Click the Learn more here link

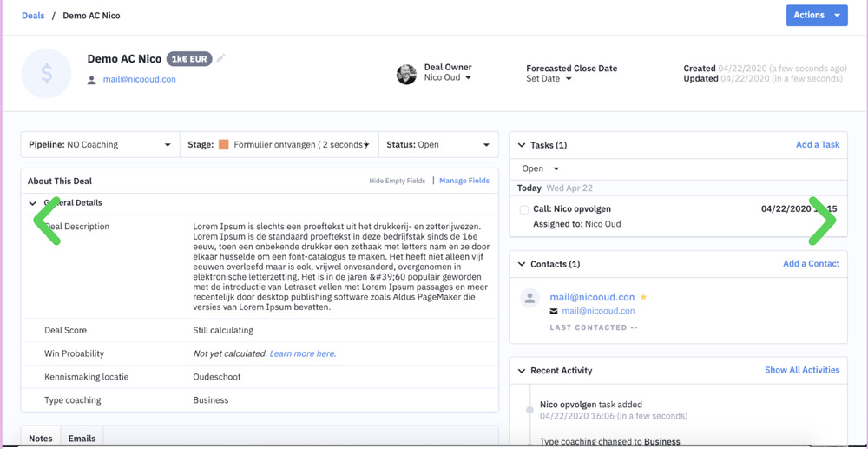tap(303, 353)
